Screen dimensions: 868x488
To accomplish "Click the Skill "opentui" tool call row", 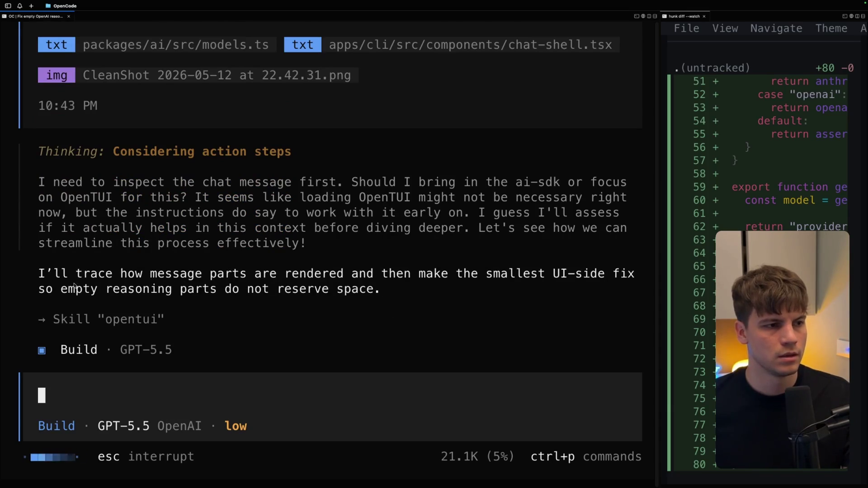I will coord(101,319).
